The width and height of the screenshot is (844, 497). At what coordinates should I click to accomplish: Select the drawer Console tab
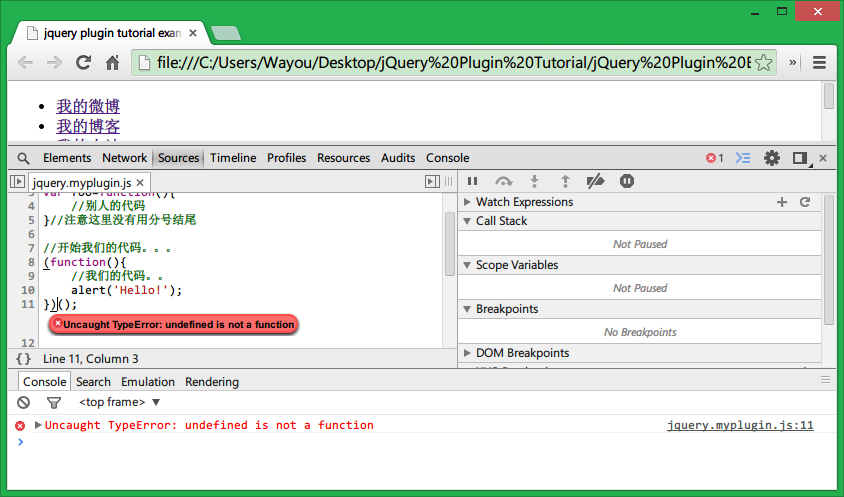(44, 382)
